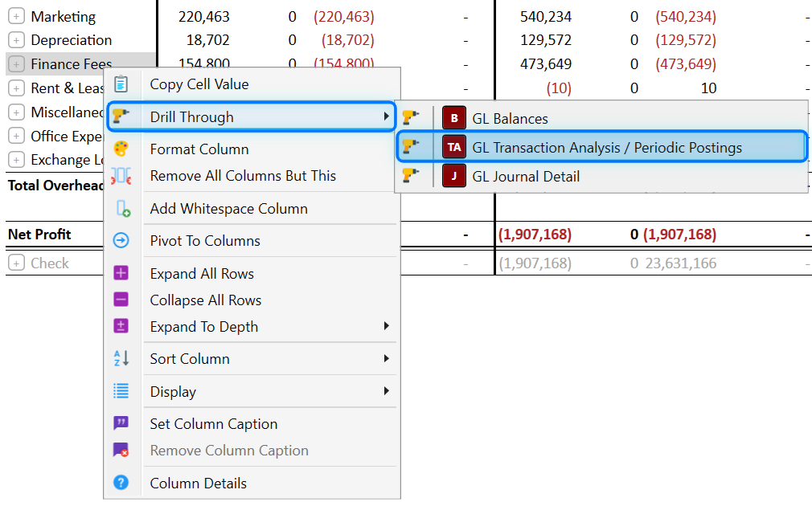Viewport: 812px width, 506px height.
Task: Open the Drill Through menu entry
Action: (252, 116)
